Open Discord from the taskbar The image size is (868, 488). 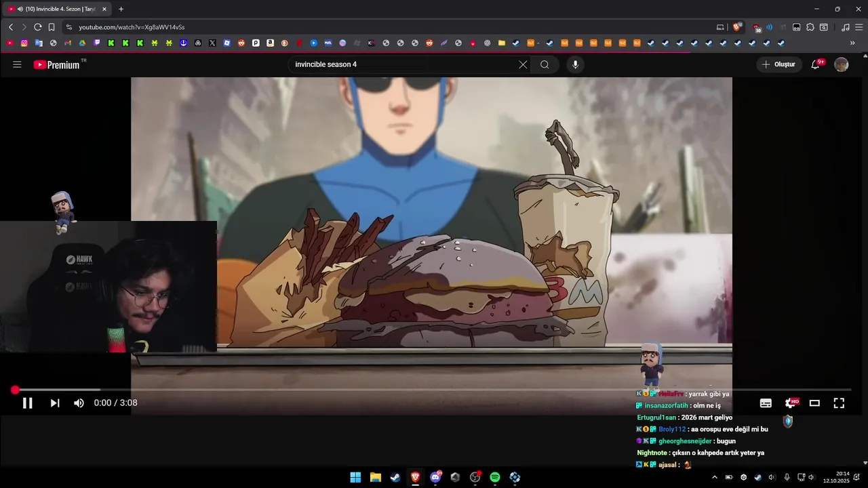[x=435, y=477]
